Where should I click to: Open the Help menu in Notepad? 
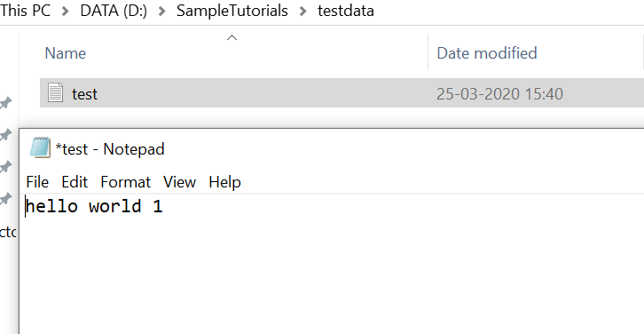click(224, 182)
